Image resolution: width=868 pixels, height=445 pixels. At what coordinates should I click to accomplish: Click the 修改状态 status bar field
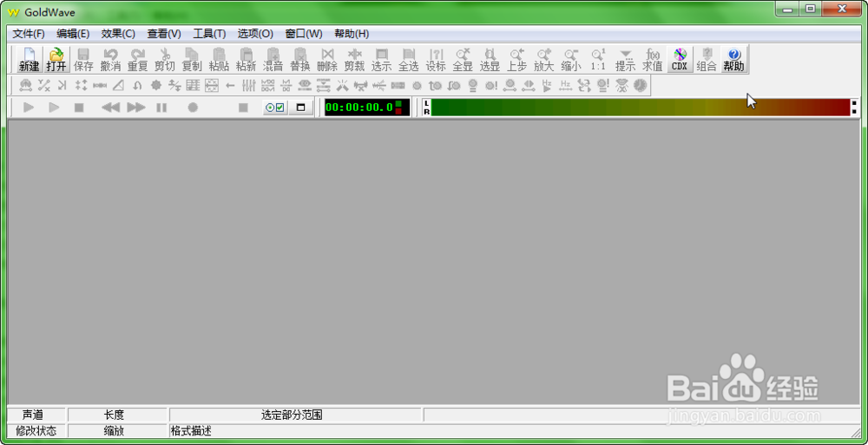[x=37, y=430]
